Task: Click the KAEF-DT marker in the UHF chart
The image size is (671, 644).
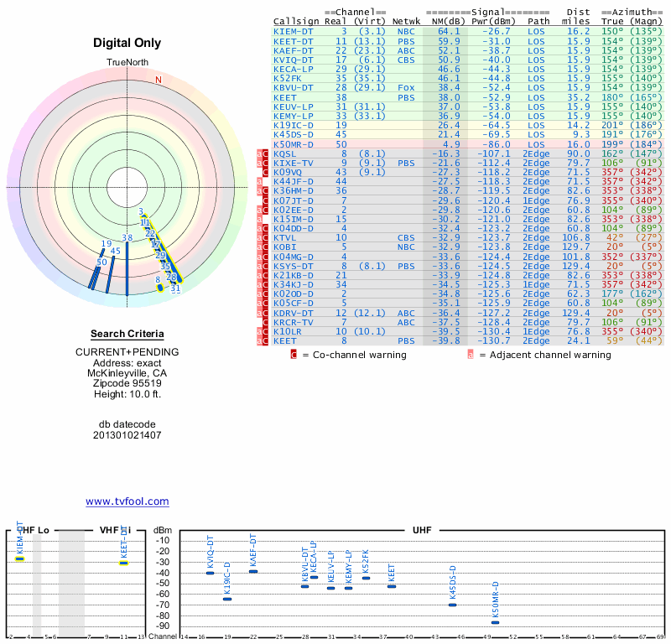Action: pos(253,571)
